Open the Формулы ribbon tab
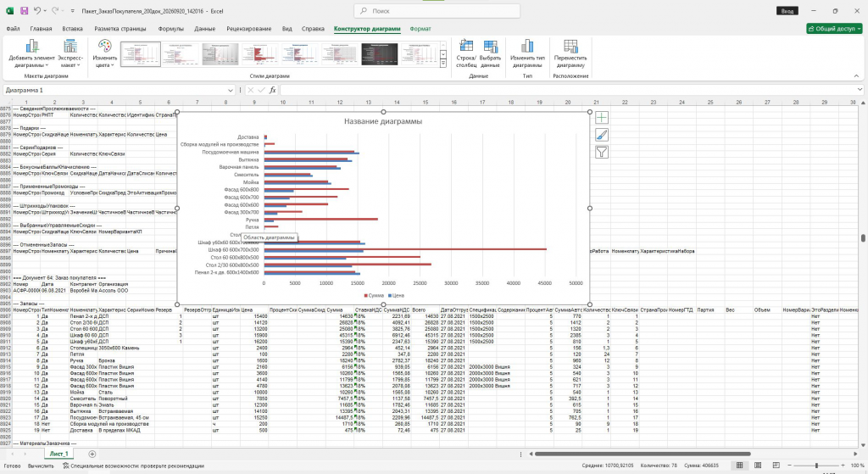The height and width of the screenshot is (474, 868). [170, 29]
